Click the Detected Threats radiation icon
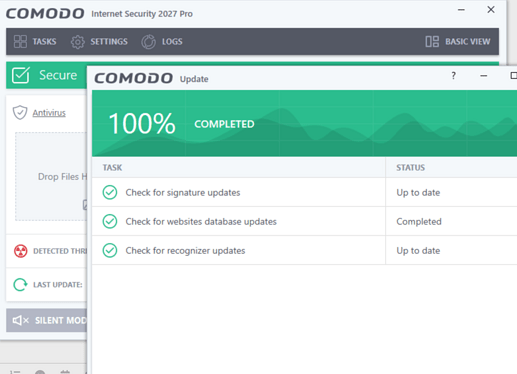The image size is (517, 374). [x=21, y=251]
